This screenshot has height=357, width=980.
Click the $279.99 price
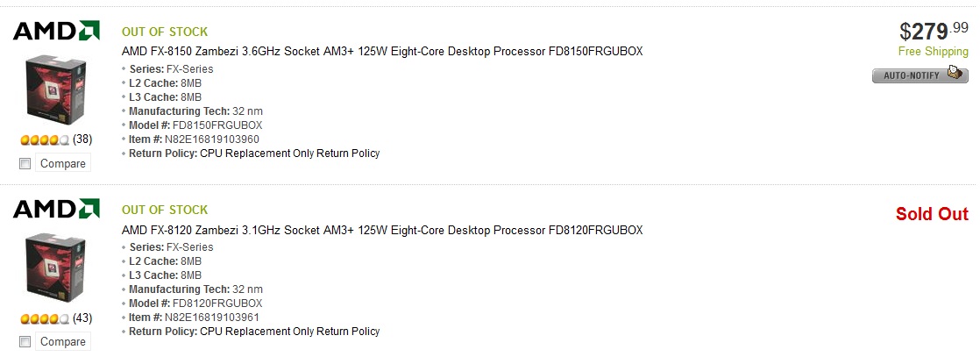coord(934,31)
